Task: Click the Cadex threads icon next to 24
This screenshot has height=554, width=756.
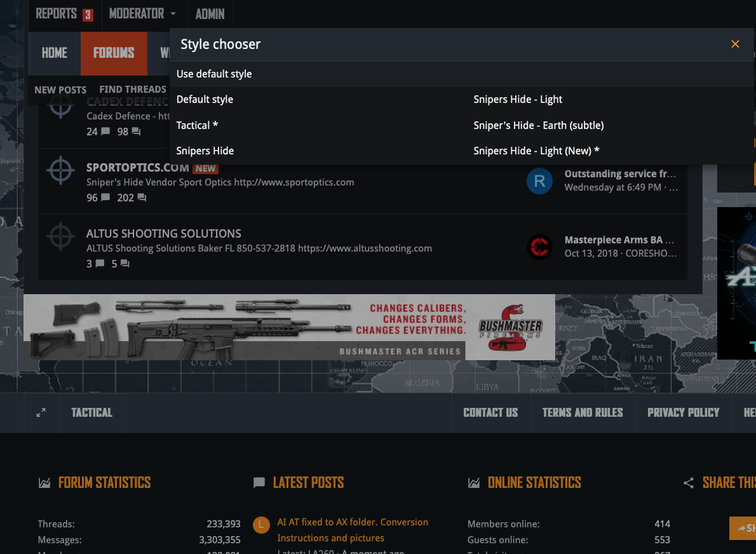Action: pyautogui.click(x=105, y=131)
